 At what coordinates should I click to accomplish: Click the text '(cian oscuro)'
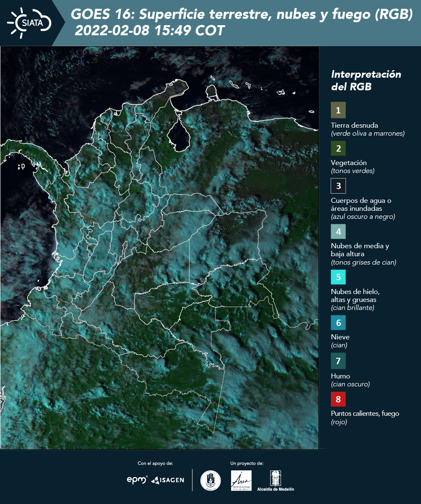tap(350, 384)
